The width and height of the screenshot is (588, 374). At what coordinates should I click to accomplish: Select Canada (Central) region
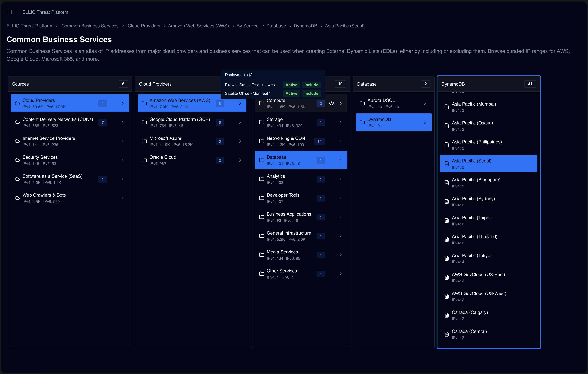tap(489, 334)
